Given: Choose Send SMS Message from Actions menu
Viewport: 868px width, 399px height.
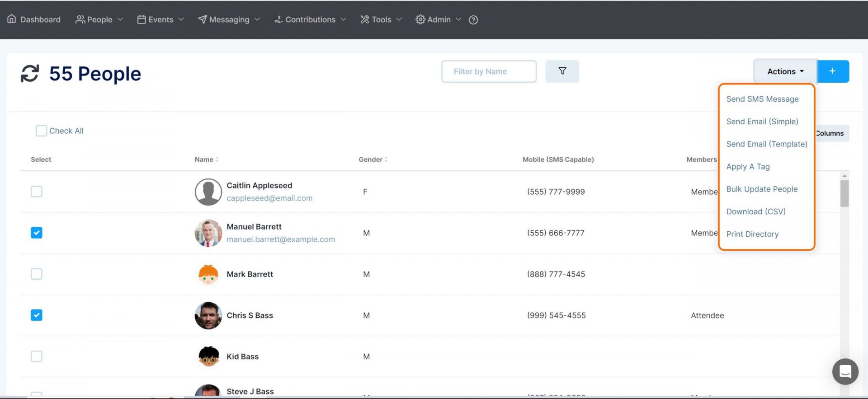Looking at the screenshot, I should point(762,99).
